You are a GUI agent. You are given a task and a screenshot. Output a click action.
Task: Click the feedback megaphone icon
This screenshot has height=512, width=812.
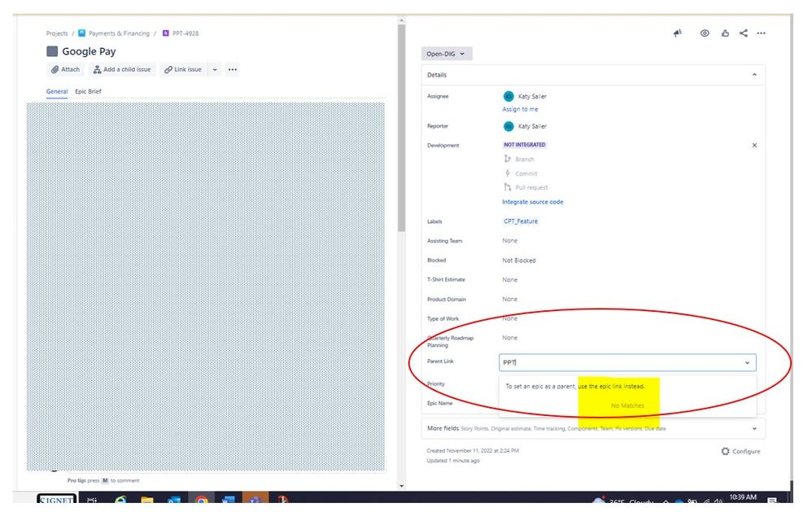pos(678,33)
